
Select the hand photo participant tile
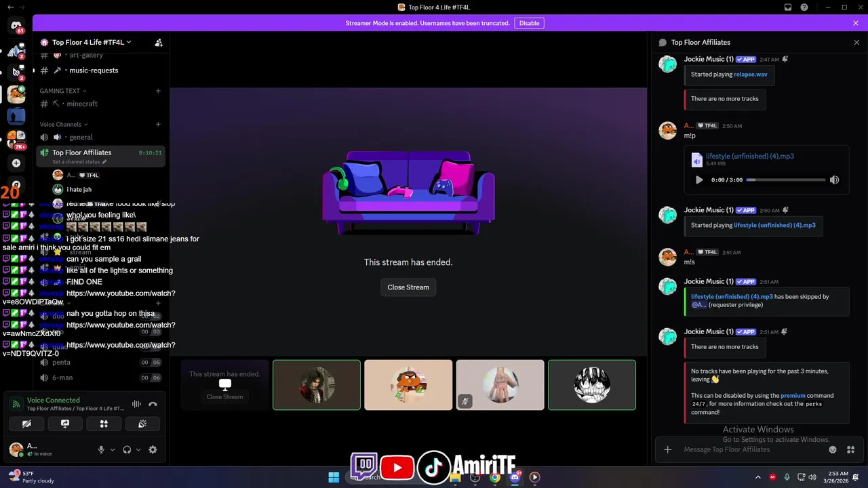pyautogui.click(x=500, y=385)
